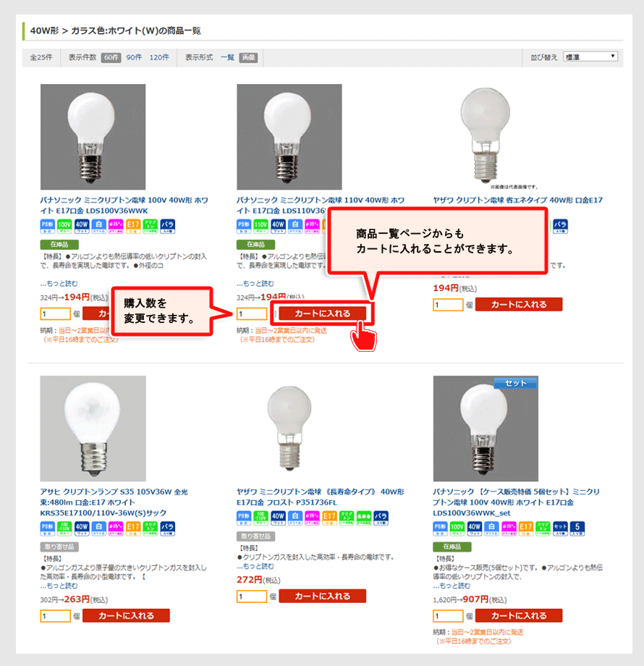This screenshot has width=644, height=666.
Task: Add Yazawa P351736FL to cart
Action: [x=322, y=597]
